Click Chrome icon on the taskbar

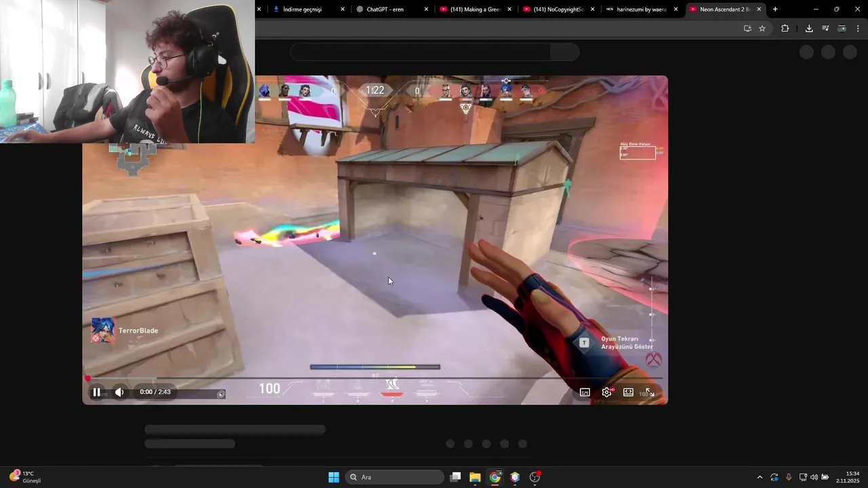pos(495,477)
